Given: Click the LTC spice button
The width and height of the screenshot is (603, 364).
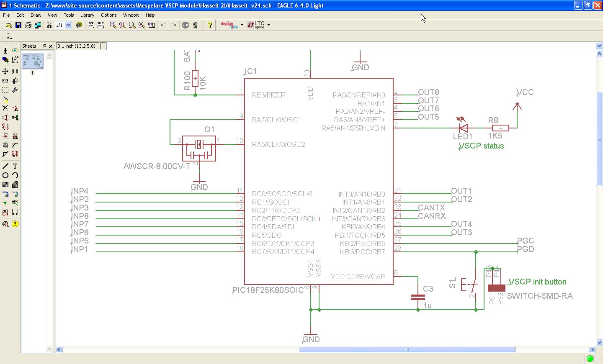Looking at the screenshot, I should coord(256,25).
